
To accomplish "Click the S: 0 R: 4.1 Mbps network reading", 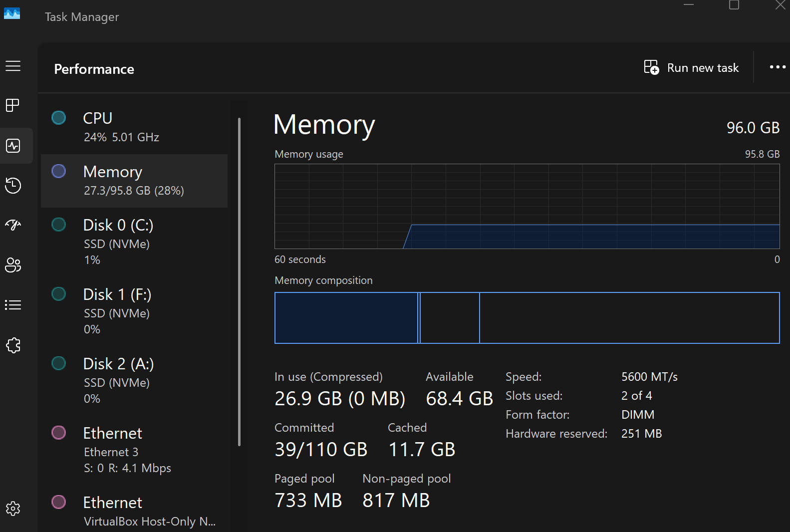I will pyautogui.click(x=127, y=468).
